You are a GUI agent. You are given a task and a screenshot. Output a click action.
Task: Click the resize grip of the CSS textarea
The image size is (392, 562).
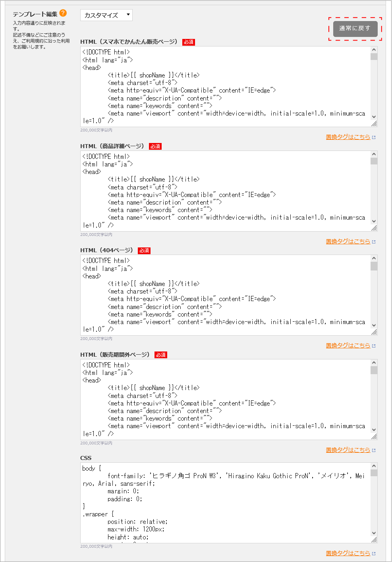click(x=374, y=540)
